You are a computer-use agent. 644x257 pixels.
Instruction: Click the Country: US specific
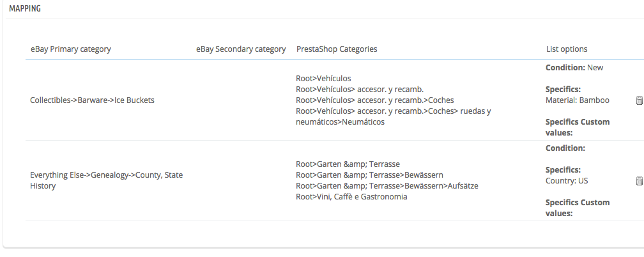(566, 181)
